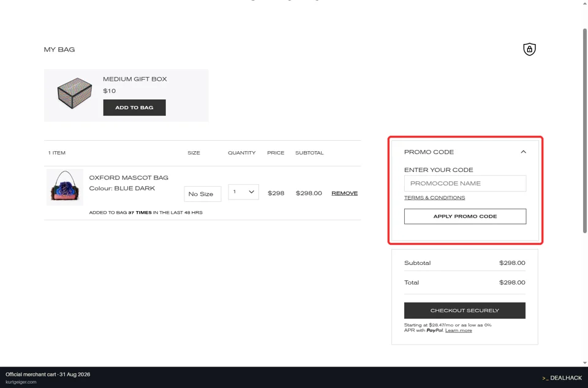The height and width of the screenshot is (388, 588).
Task: Click the DEALHACK logo in bottom bar
Action: coord(562,378)
